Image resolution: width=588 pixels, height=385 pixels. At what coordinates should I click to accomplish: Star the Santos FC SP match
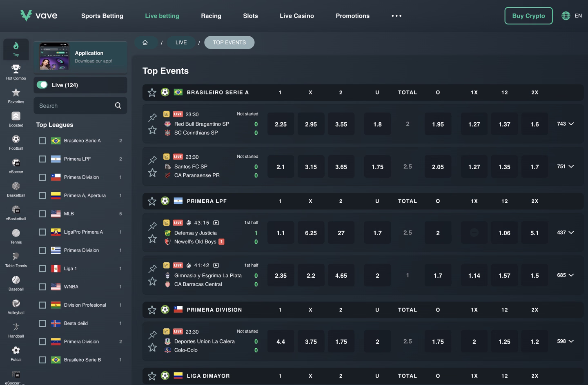point(152,173)
